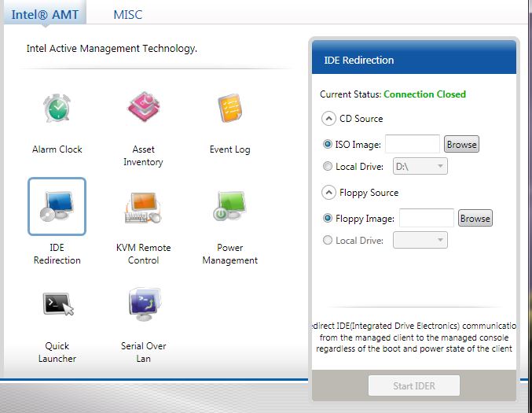Open the Quick Launcher terminal icon
The image size is (532, 413).
click(x=58, y=304)
